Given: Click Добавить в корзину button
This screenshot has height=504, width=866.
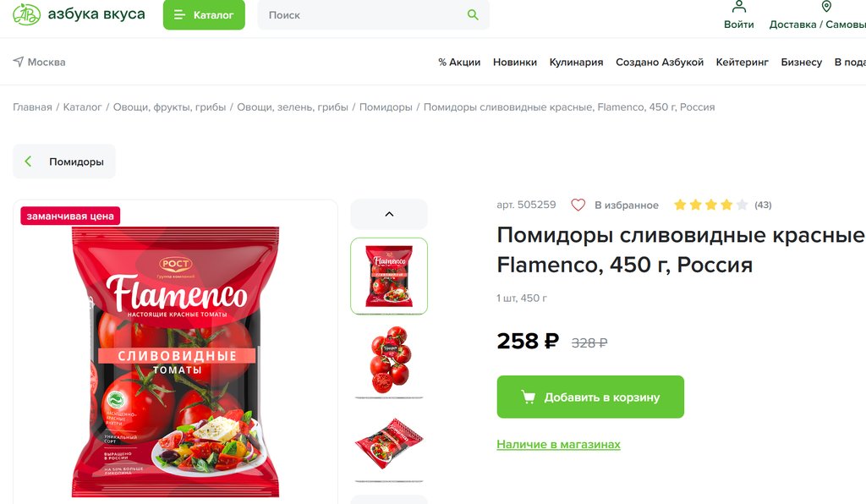Looking at the screenshot, I should tap(590, 397).
